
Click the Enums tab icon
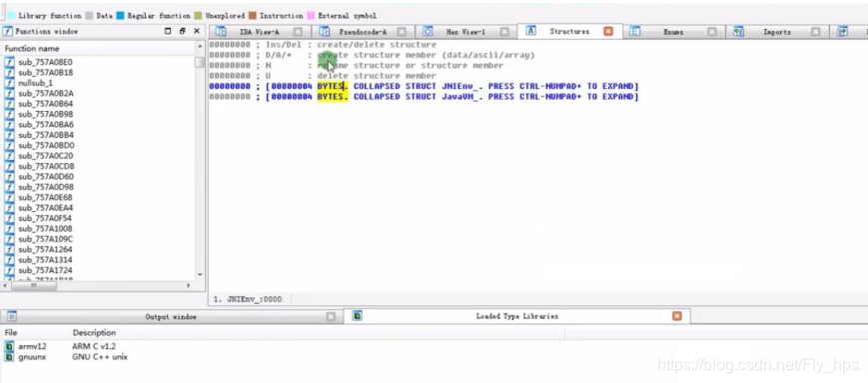click(x=635, y=32)
